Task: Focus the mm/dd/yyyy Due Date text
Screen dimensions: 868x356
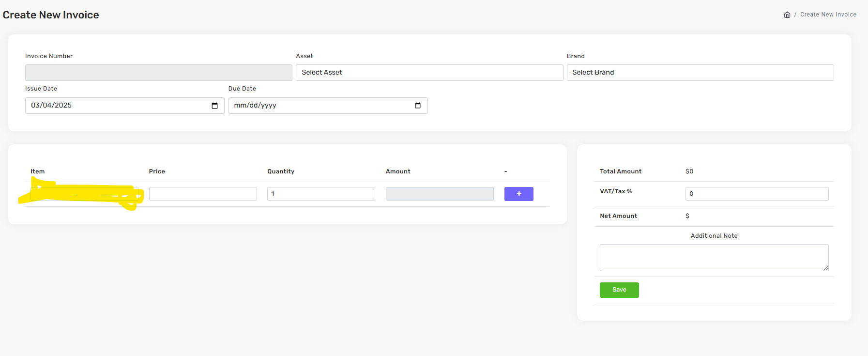Action: pyautogui.click(x=255, y=106)
